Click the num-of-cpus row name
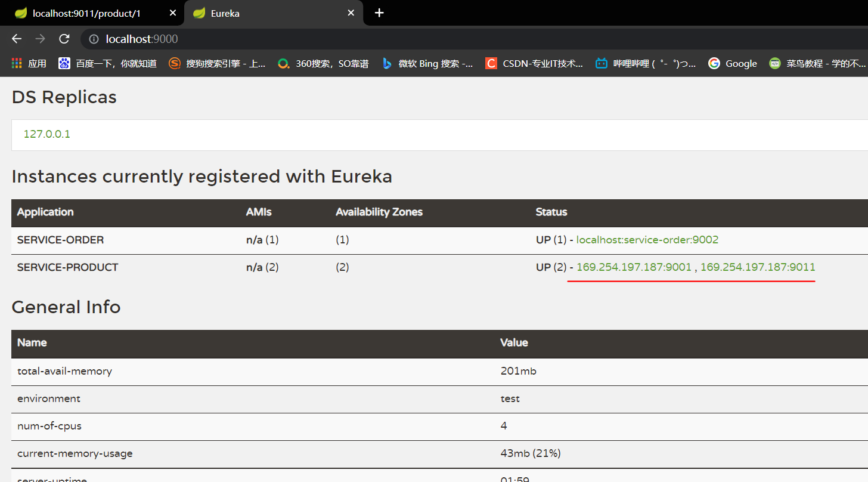The height and width of the screenshot is (482, 868). point(49,426)
